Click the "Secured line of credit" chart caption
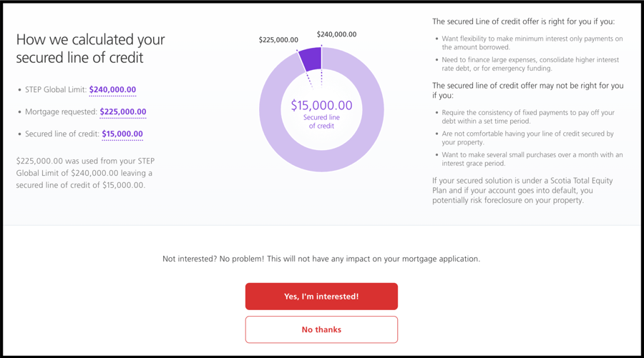The image size is (644, 358). pos(321,121)
